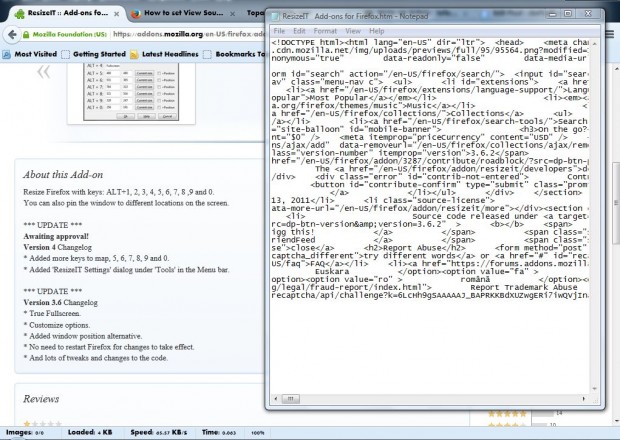Click the Loaded KB status bar entry
This screenshot has width=620, height=440.
click(90, 432)
